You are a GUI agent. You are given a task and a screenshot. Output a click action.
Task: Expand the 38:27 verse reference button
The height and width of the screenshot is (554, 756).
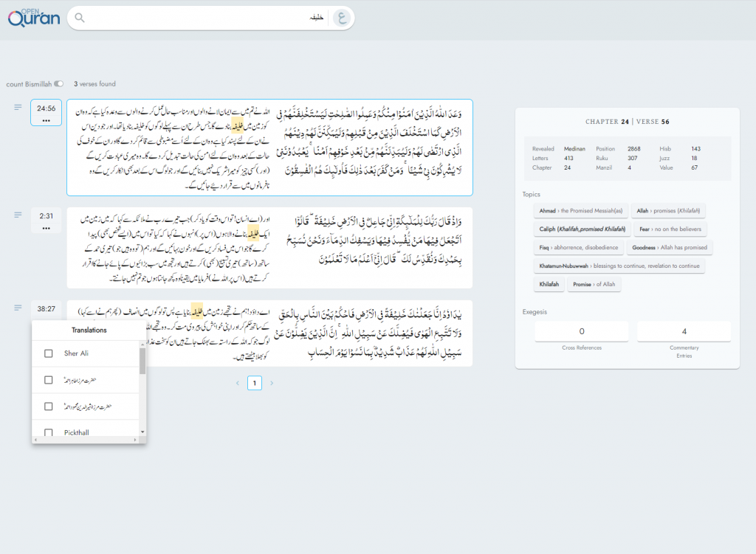[x=47, y=310]
